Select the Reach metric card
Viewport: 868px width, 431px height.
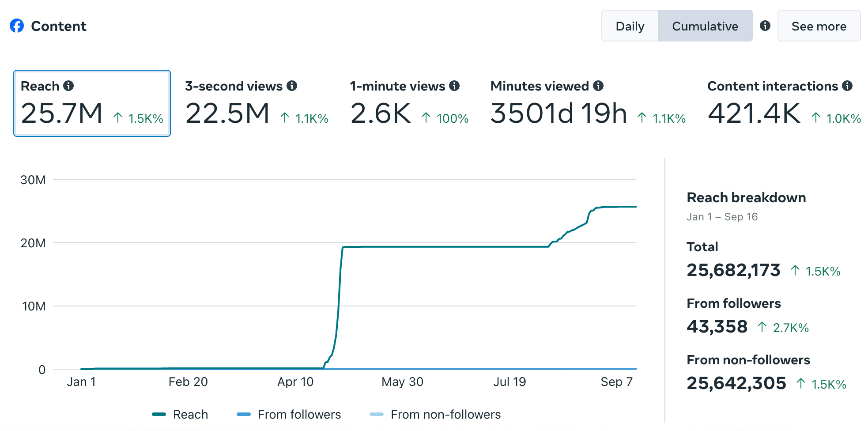pyautogui.click(x=92, y=103)
